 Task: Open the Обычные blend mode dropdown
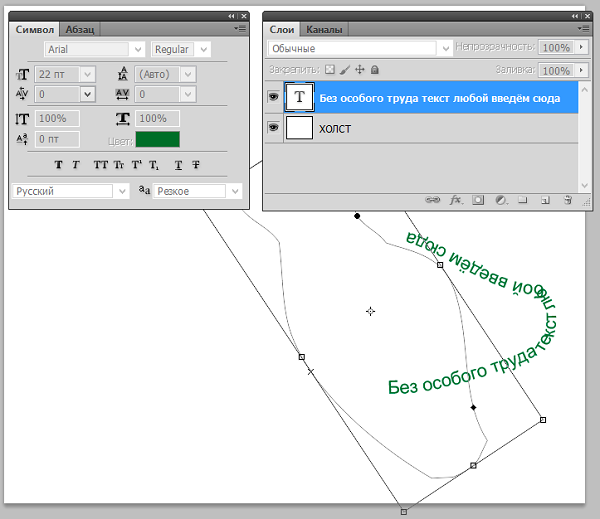pos(445,49)
